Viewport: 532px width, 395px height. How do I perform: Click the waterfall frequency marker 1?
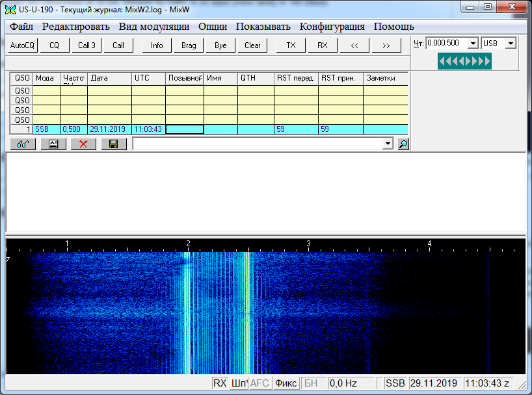67,243
